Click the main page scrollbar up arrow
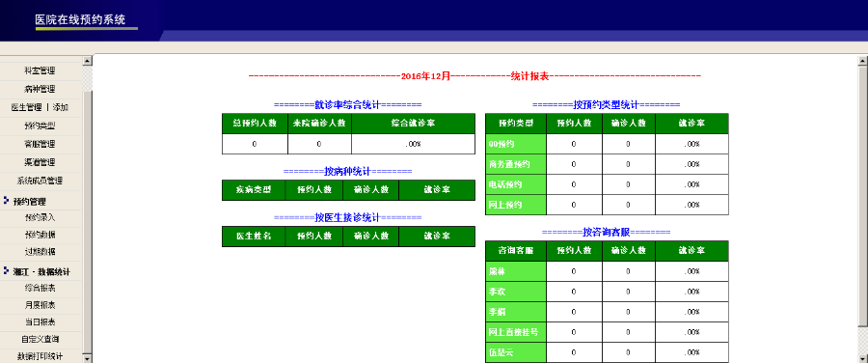The height and width of the screenshot is (363, 868). [862, 61]
